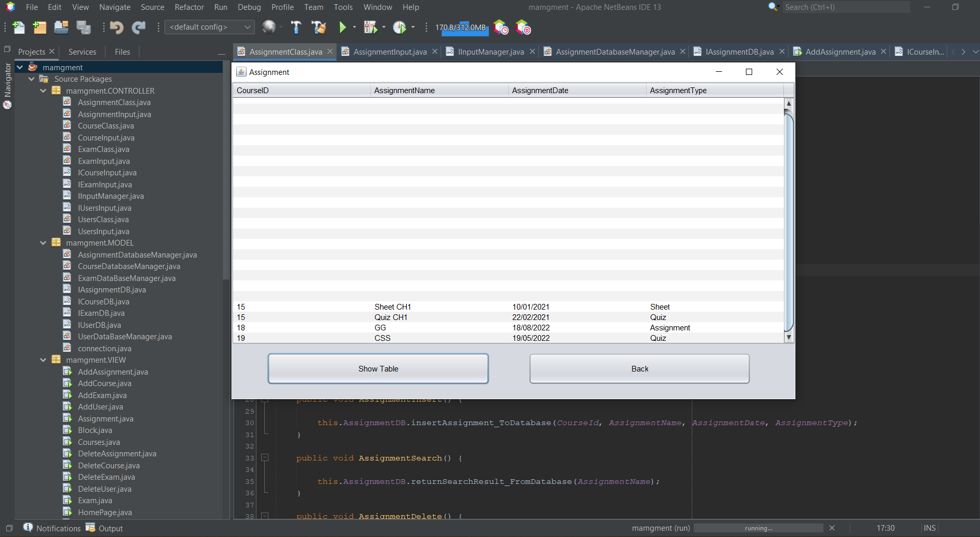The width and height of the screenshot is (980, 537).
Task: Collapse the Source Packages node
Action: [x=32, y=79]
